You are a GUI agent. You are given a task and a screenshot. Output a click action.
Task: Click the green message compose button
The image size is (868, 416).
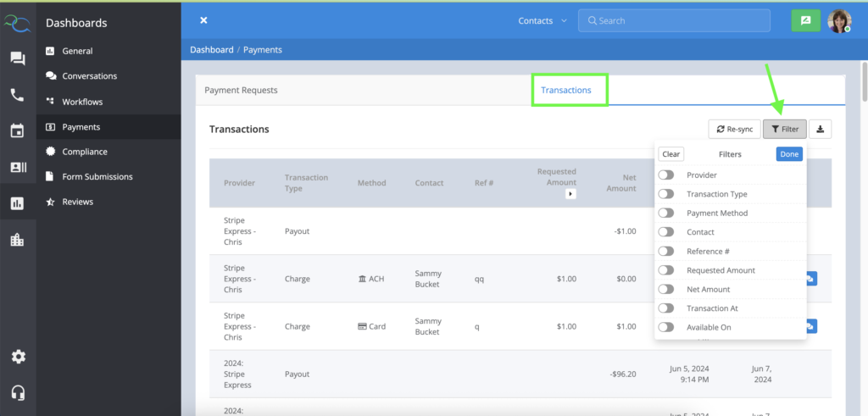click(x=806, y=21)
